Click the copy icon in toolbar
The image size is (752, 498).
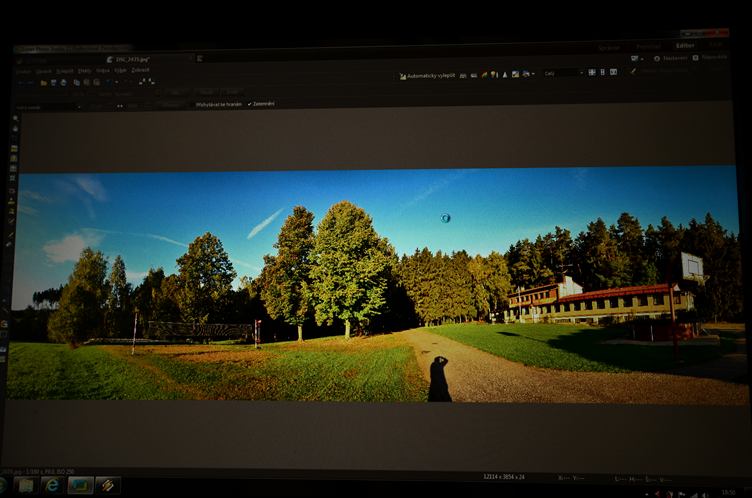pyautogui.click(x=76, y=83)
